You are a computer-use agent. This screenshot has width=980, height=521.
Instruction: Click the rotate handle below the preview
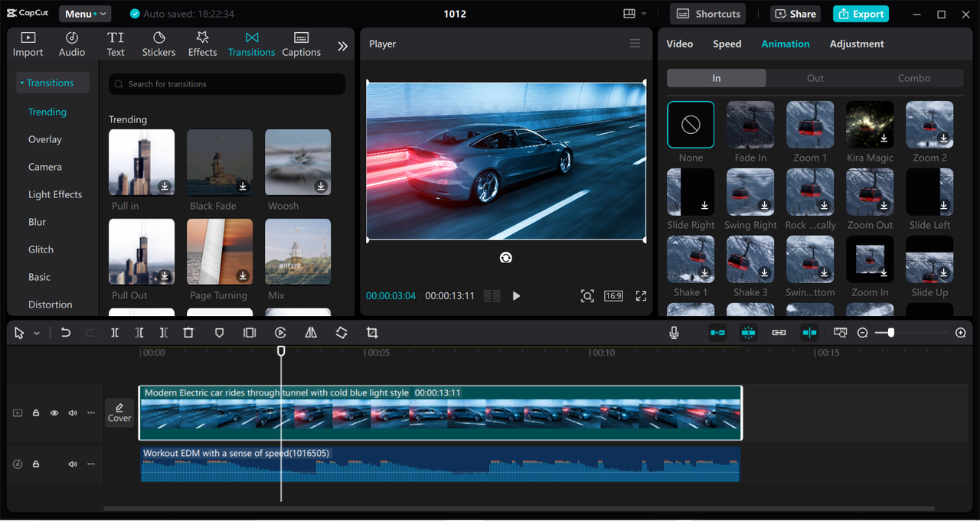click(506, 258)
